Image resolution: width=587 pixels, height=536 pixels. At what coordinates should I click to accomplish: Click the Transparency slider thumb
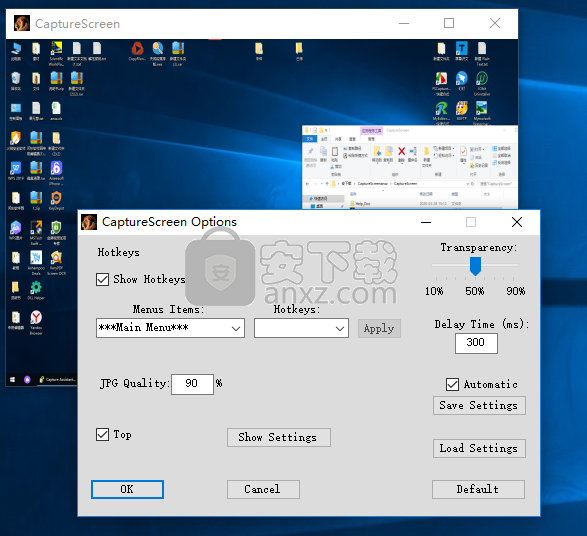coord(475,266)
